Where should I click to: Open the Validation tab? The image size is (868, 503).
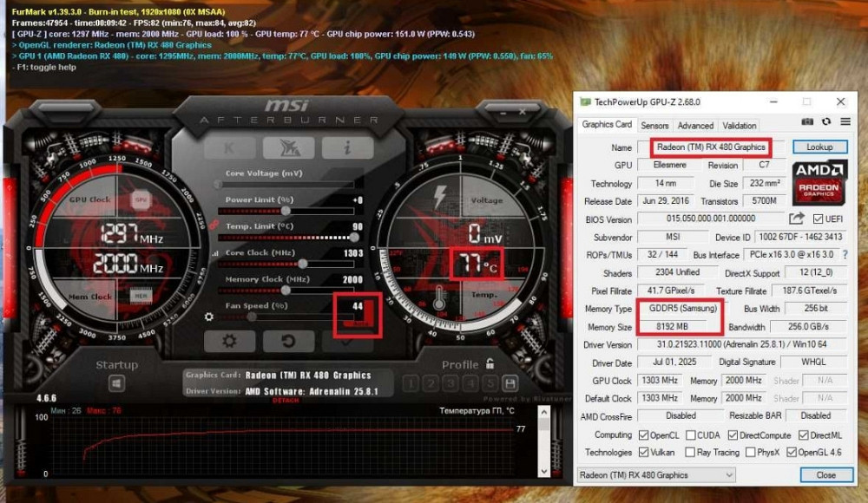[739, 125]
